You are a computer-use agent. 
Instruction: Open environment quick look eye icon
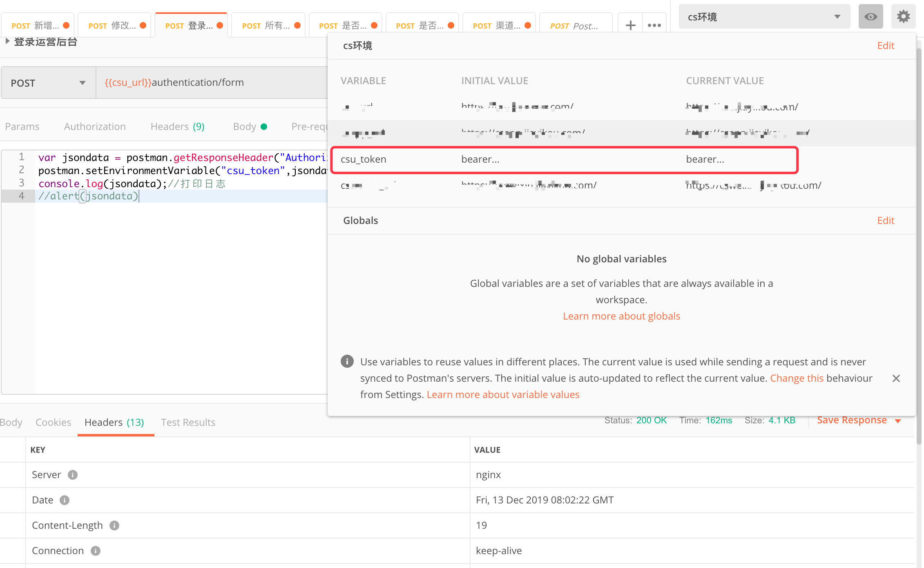pyautogui.click(x=870, y=16)
